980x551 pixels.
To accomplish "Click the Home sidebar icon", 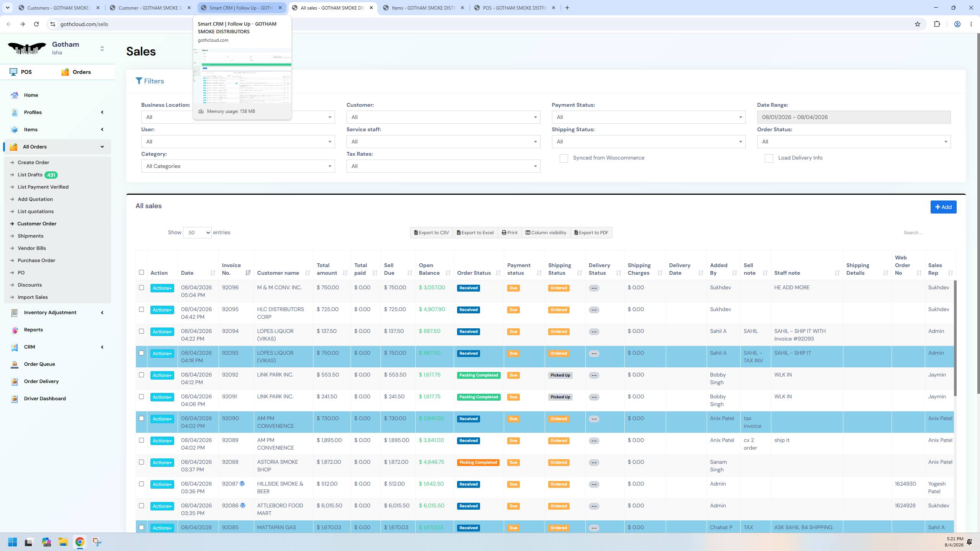I will point(15,95).
